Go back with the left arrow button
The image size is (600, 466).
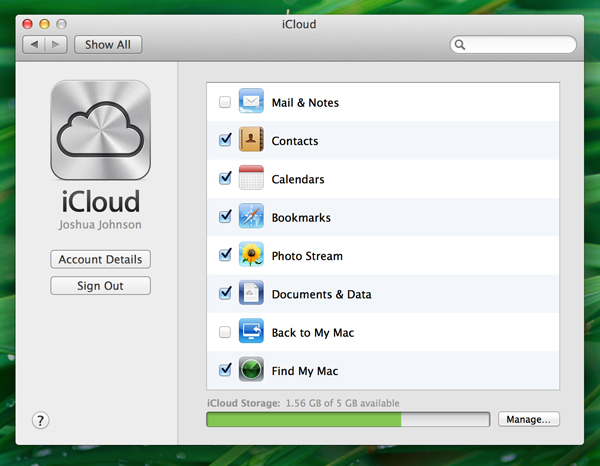point(34,44)
